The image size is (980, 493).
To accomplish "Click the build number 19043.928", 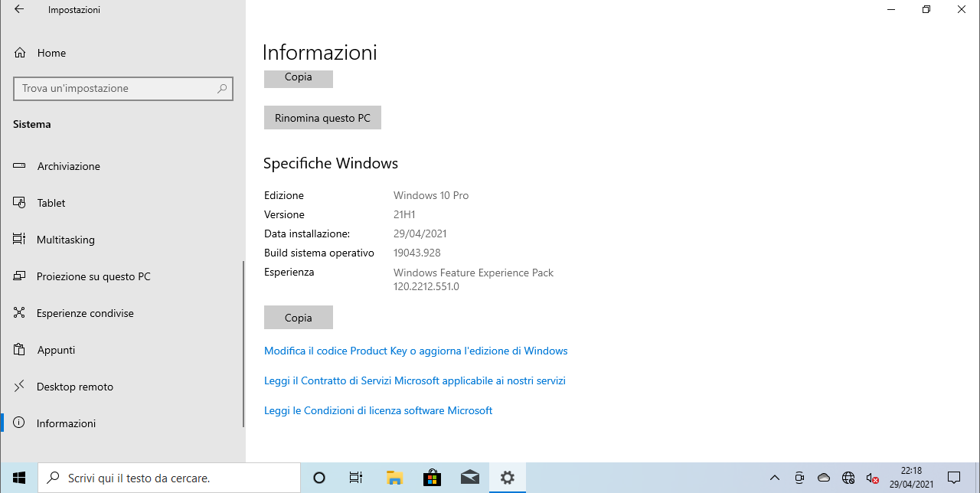I will pyautogui.click(x=417, y=253).
